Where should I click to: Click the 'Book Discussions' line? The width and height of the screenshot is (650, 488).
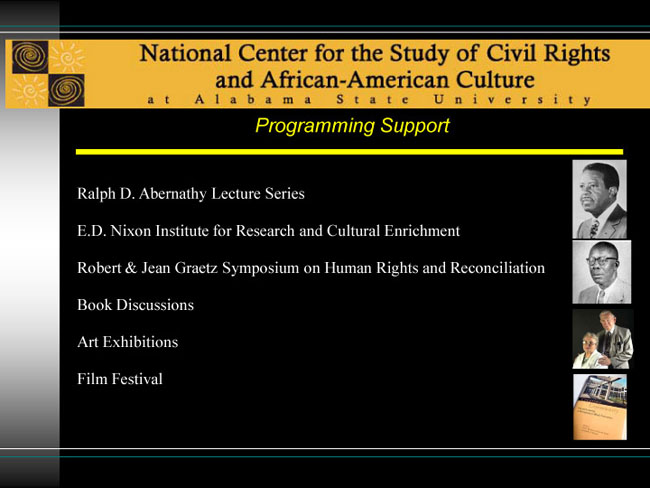point(136,305)
